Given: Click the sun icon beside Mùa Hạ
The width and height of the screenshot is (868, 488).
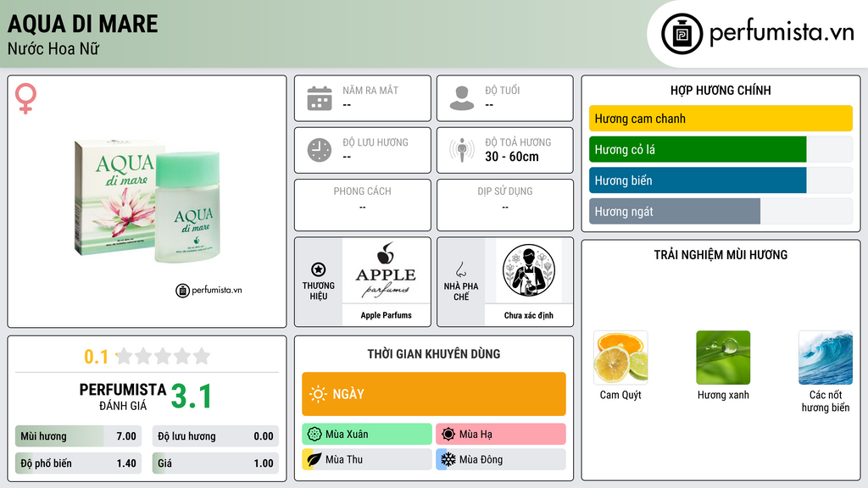Looking at the screenshot, I should [x=448, y=435].
